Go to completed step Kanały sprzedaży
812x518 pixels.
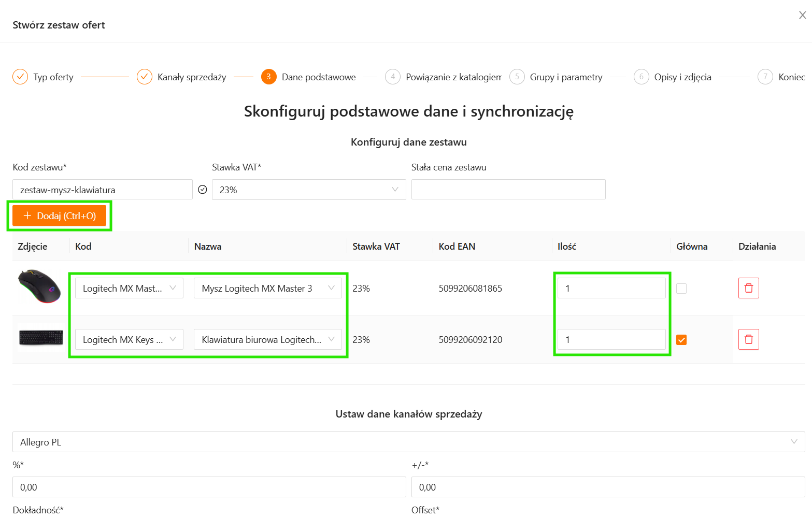click(x=145, y=77)
